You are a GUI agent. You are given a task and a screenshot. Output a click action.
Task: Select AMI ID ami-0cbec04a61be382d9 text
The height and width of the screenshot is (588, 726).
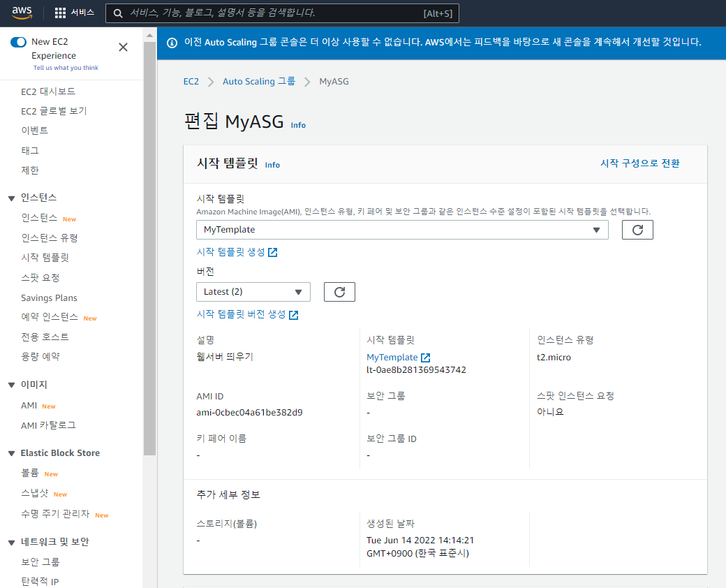coord(249,413)
